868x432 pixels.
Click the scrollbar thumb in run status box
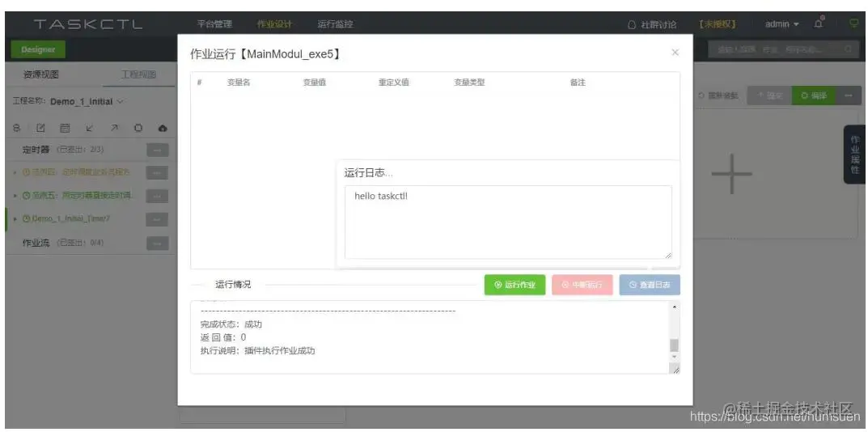(674, 345)
